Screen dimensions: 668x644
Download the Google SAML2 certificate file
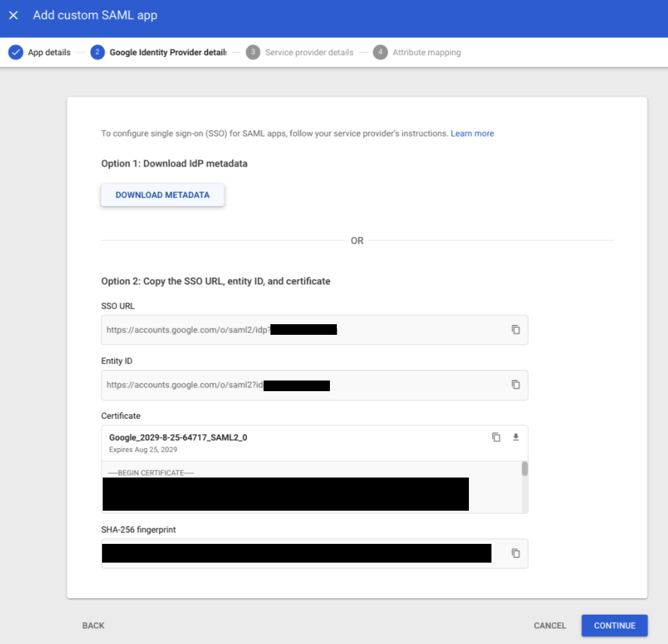[x=516, y=437]
